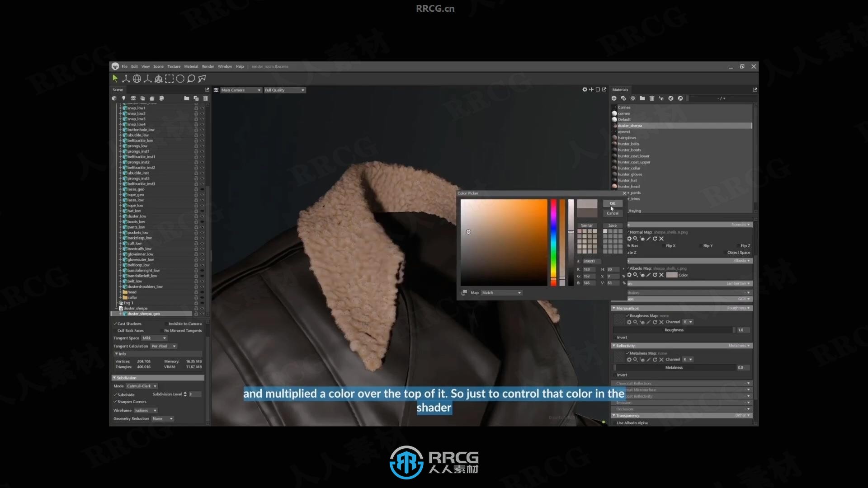Choose the rectangular marquee selection tool
Viewport: 868px width, 488px height.
169,79
